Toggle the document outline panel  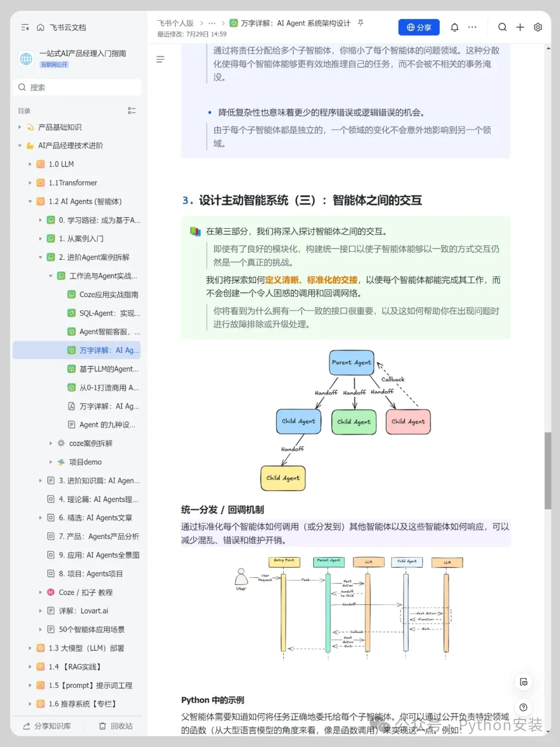pyautogui.click(x=160, y=59)
